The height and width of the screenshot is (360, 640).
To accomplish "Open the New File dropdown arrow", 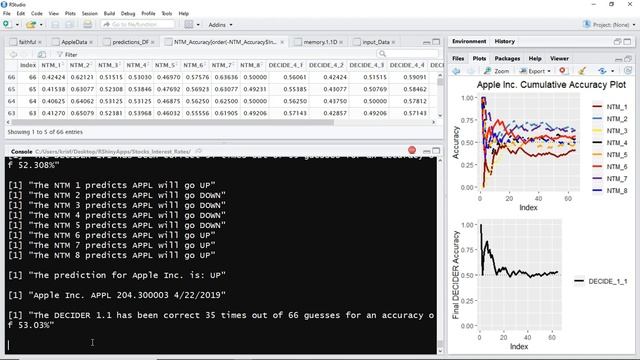I will click(17, 25).
